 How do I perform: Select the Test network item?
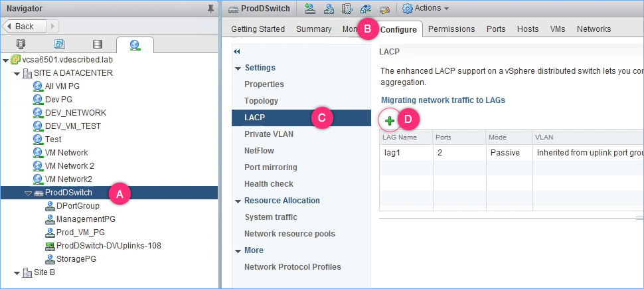53,140
